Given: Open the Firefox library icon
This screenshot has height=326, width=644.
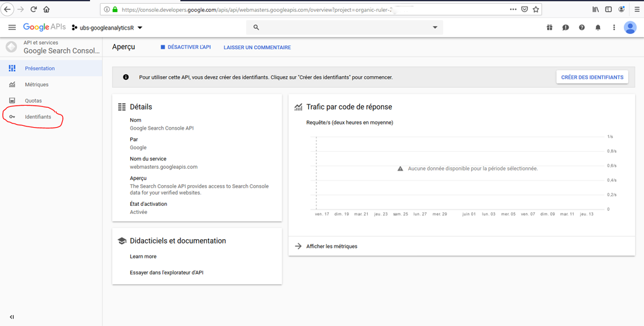Looking at the screenshot, I should (x=596, y=9).
